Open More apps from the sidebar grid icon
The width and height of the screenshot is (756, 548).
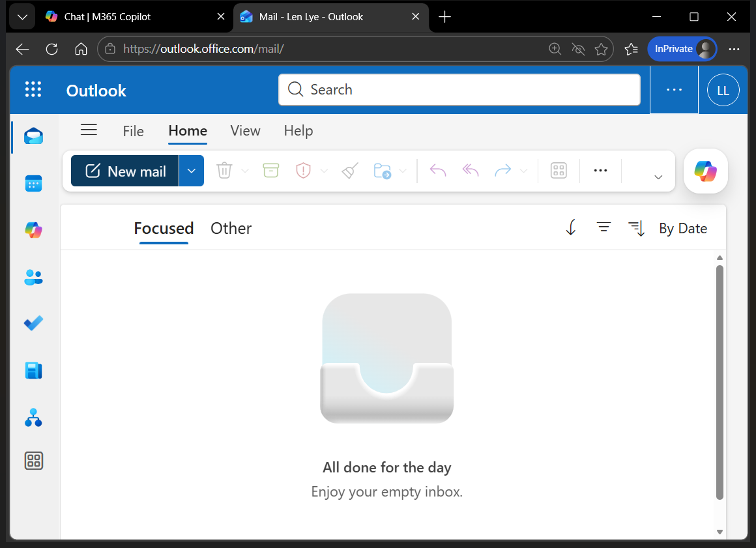pyautogui.click(x=33, y=461)
